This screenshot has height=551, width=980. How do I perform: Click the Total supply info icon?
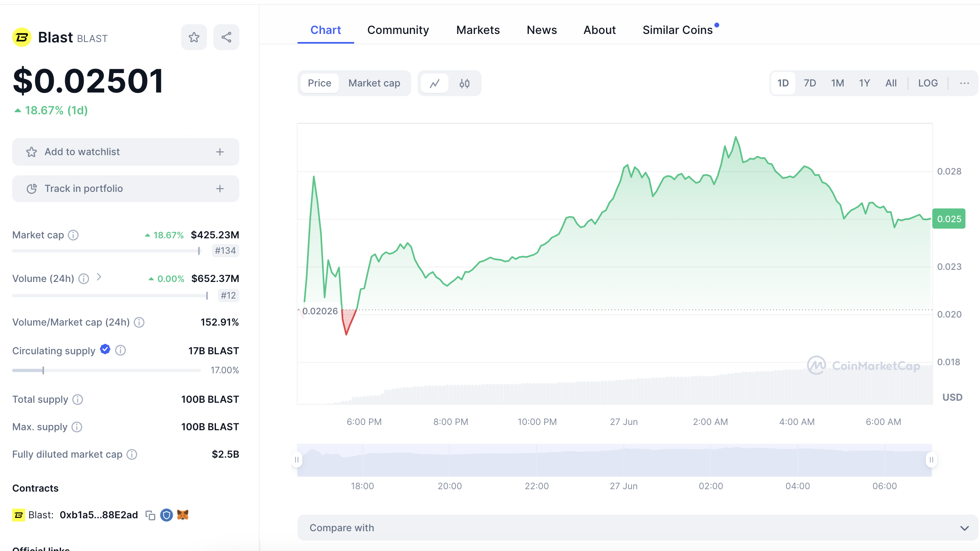(x=78, y=400)
